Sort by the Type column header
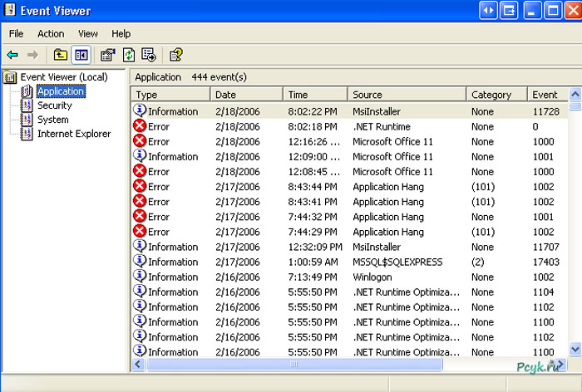 (170, 95)
